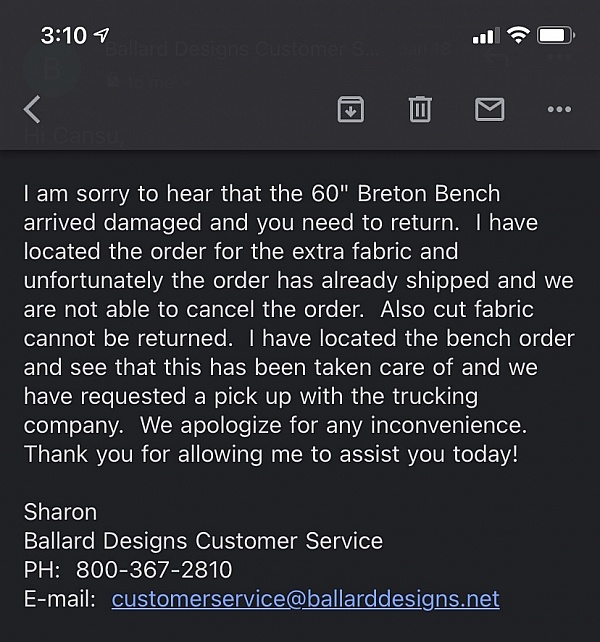The height and width of the screenshot is (642, 600).
Task: Tap the signature name Sharon
Action: 60,512
